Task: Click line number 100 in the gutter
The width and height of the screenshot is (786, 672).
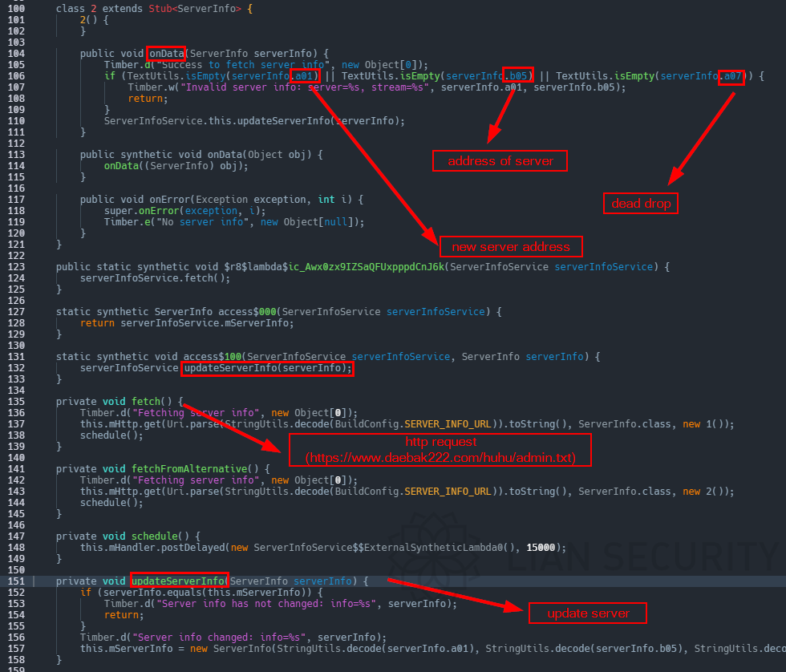Action: point(16,9)
